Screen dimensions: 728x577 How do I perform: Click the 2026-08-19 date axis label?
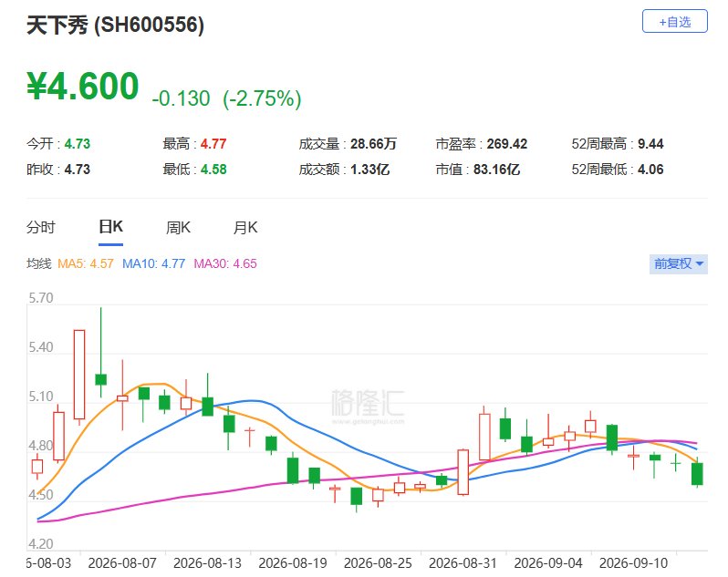coord(293,563)
